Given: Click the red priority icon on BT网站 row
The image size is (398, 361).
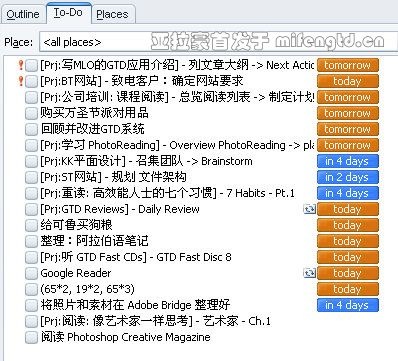Looking at the screenshot, I should coord(21,81).
